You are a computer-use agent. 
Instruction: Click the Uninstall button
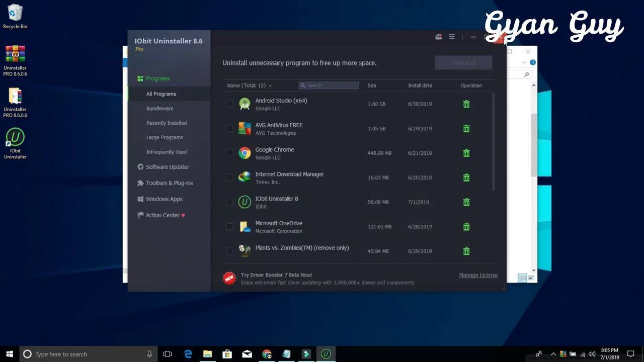(x=463, y=63)
